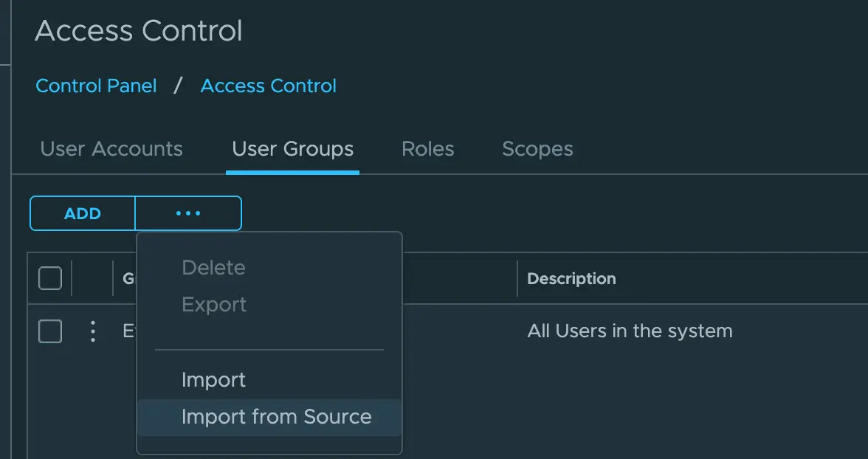Open the ellipsis more-actions menu

tap(187, 213)
